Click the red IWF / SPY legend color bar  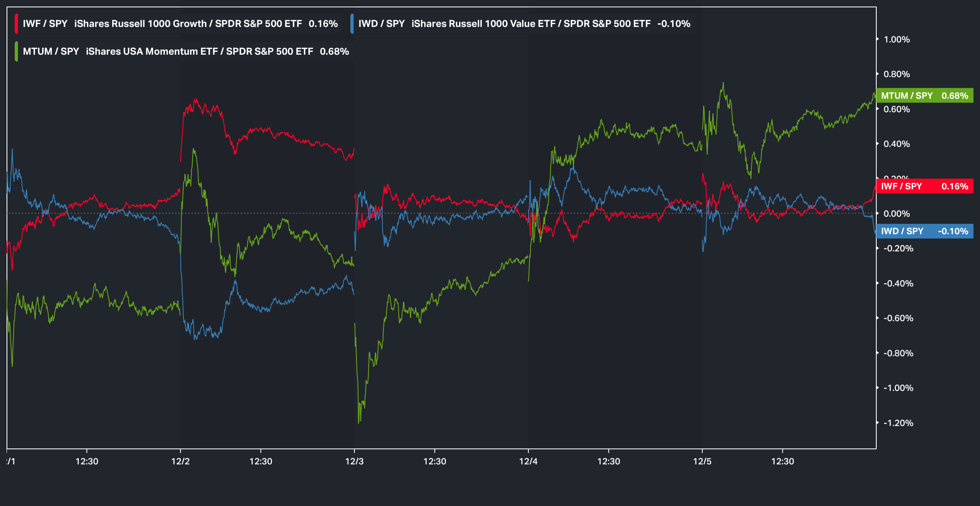(x=16, y=24)
